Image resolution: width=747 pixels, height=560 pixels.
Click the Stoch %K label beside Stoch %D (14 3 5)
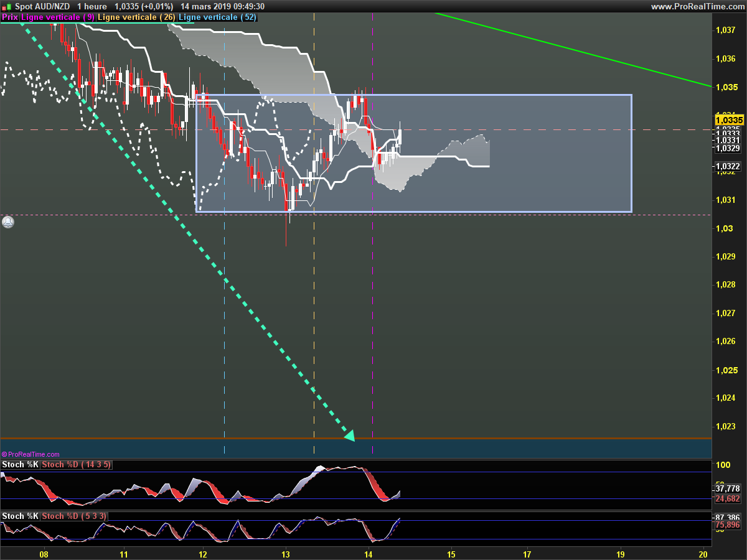(x=21, y=465)
